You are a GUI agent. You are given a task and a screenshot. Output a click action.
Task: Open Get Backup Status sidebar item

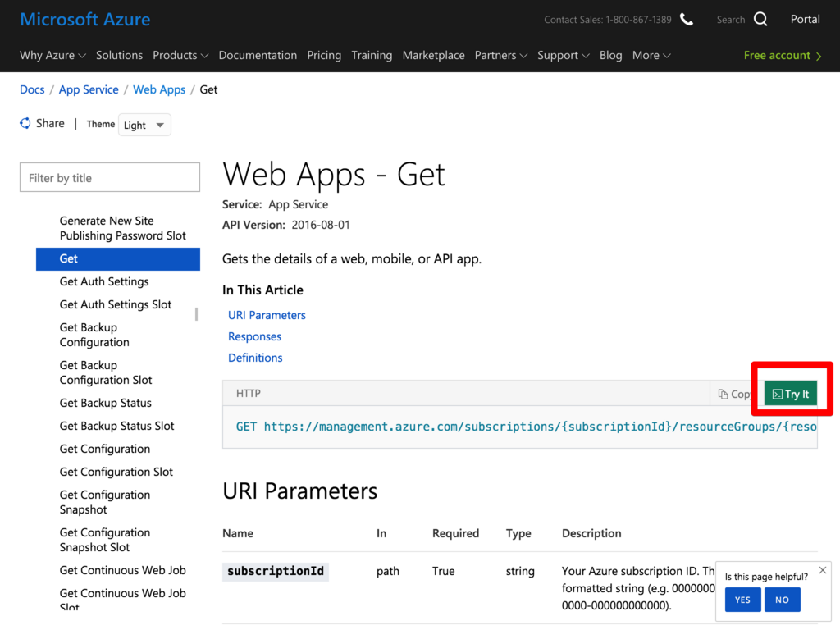tap(106, 403)
